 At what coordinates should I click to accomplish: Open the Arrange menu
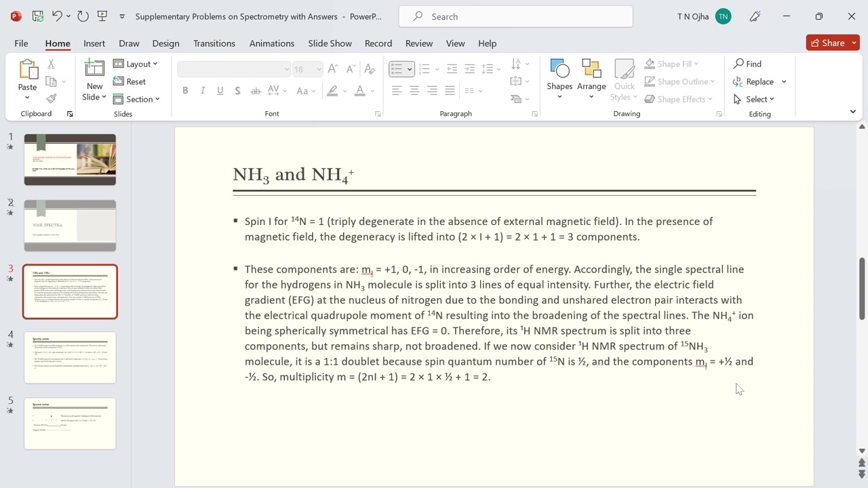(x=591, y=79)
